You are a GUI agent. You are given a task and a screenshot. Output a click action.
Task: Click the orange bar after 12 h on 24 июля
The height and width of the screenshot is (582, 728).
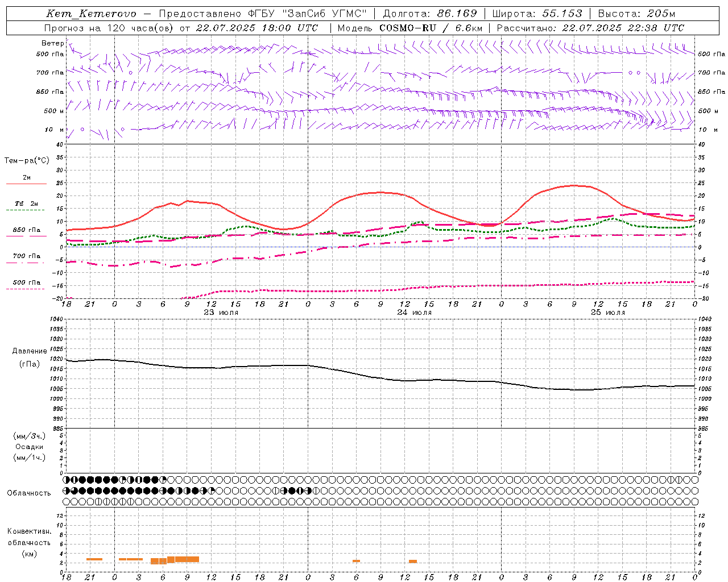click(x=413, y=562)
